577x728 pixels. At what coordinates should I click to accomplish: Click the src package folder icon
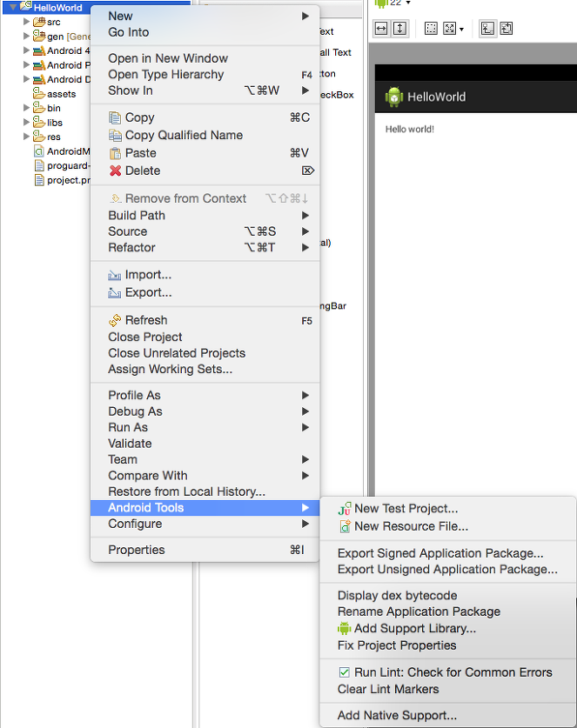click(x=39, y=22)
